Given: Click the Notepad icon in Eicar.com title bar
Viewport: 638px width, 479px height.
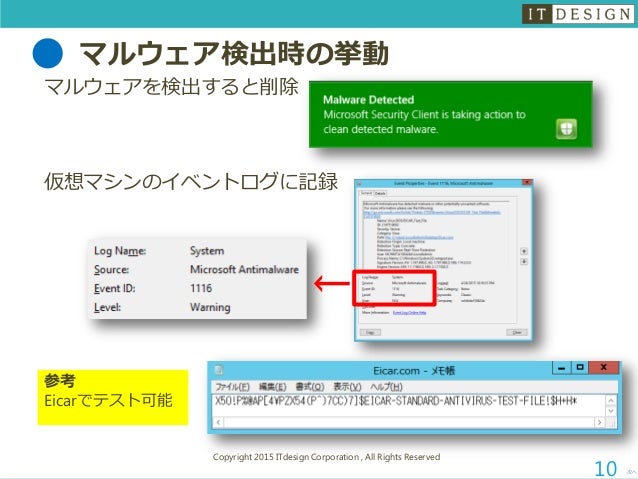Looking at the screenshot, I should click(x=218, y=370).
